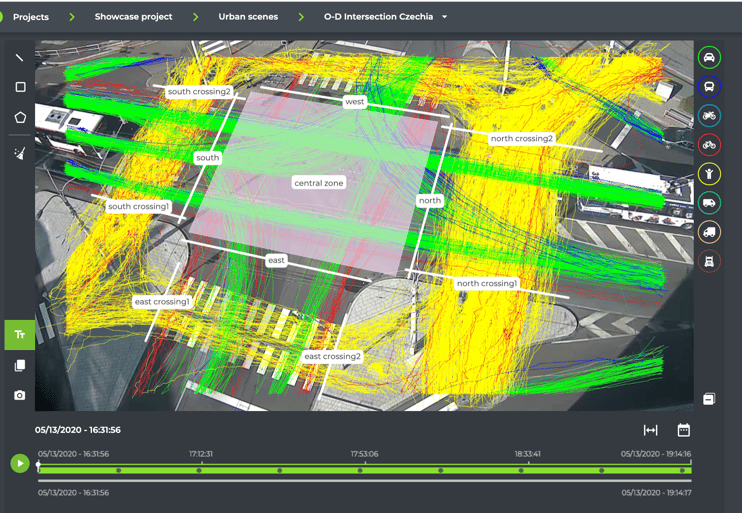Click the collapse panel icon below class filters
Image resolution: width=742 pixels, height=513 pixels.
[x=709, y=399]
